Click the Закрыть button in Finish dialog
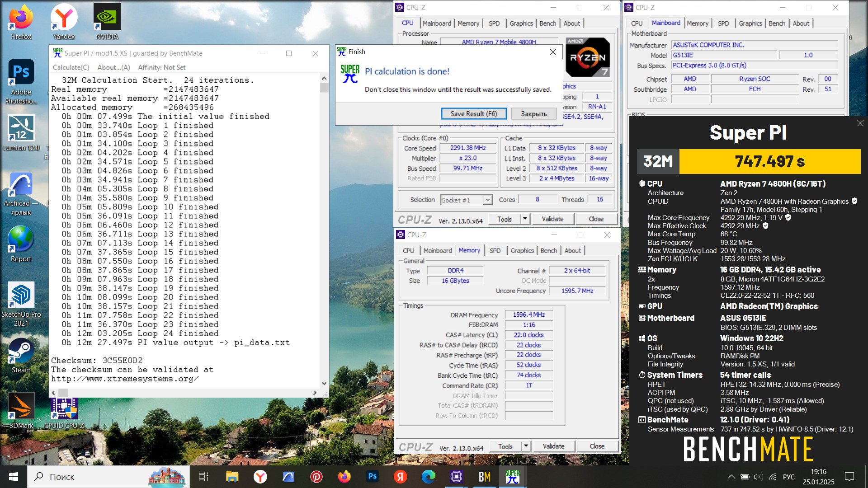Viewport: 868px width, 488px height. pyautogui.click(x=533, y=114)
